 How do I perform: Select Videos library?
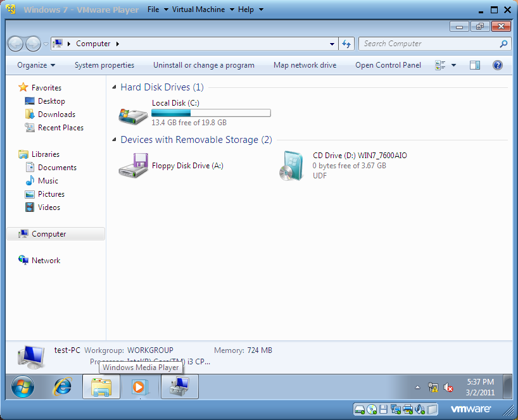pyautogui.click(x=49, y=207)
